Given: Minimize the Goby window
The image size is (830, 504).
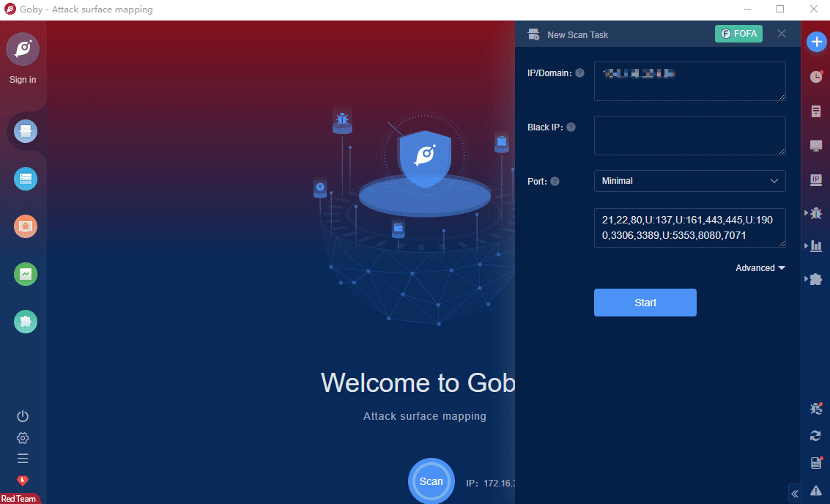Looking at the screenshot, I should (747, 9).
